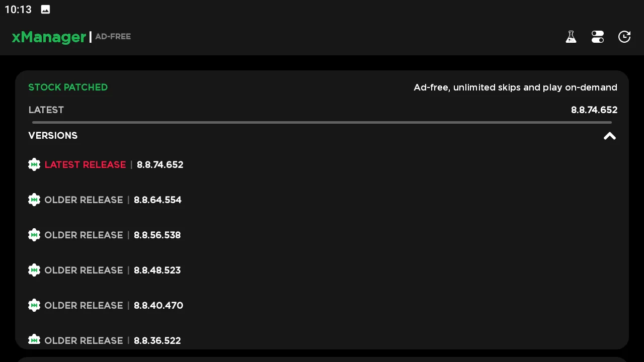Tap the icon beside Older Release 8.8.56.538

[x=34, y=235]
